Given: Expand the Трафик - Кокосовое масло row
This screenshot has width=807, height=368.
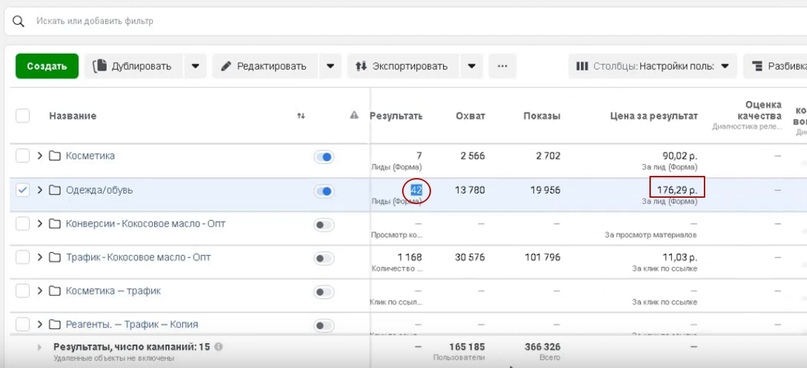Looking at the screenshot, I should point(40,257).
